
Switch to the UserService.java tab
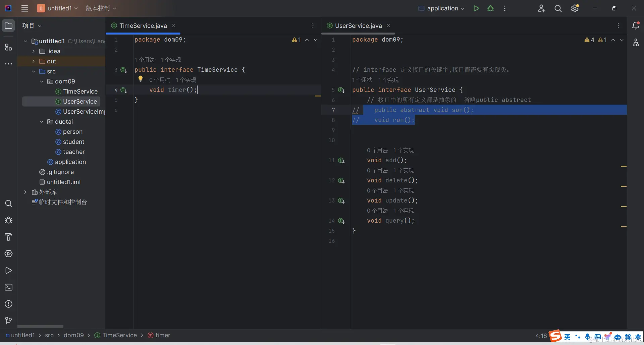pos(358,26)
